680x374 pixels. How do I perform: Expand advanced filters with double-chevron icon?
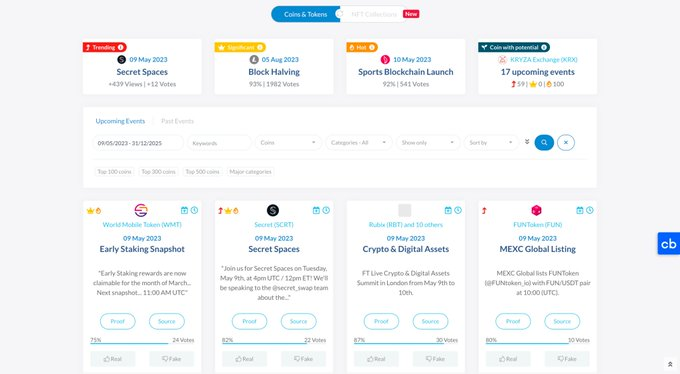point(527,142)
